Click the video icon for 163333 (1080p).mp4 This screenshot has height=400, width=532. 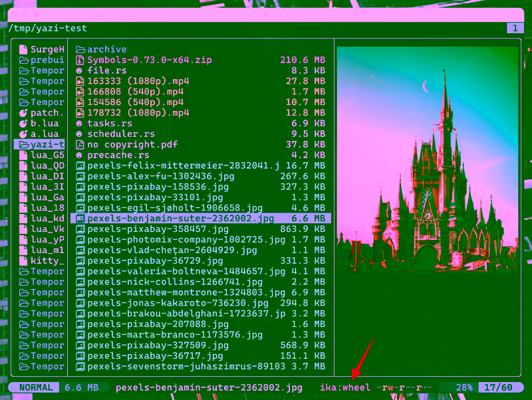click(80, 81)
